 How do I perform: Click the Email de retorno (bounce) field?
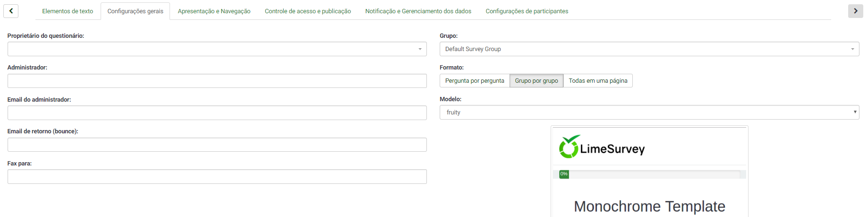[x=217, y=145]
